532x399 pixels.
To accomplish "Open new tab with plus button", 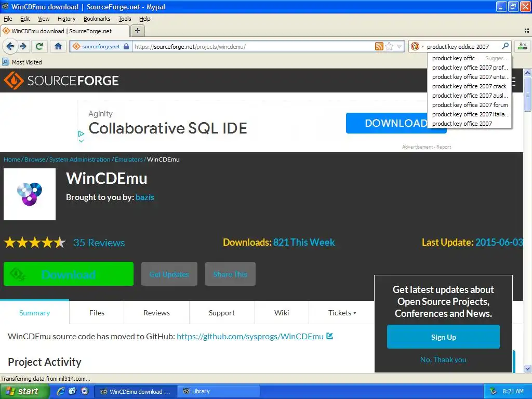I will point(137,31).
